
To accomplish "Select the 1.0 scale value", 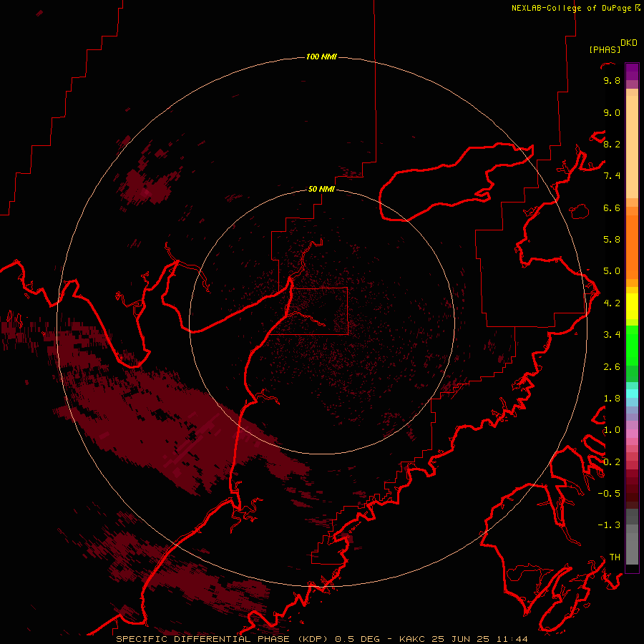I will tap(612, 430).
